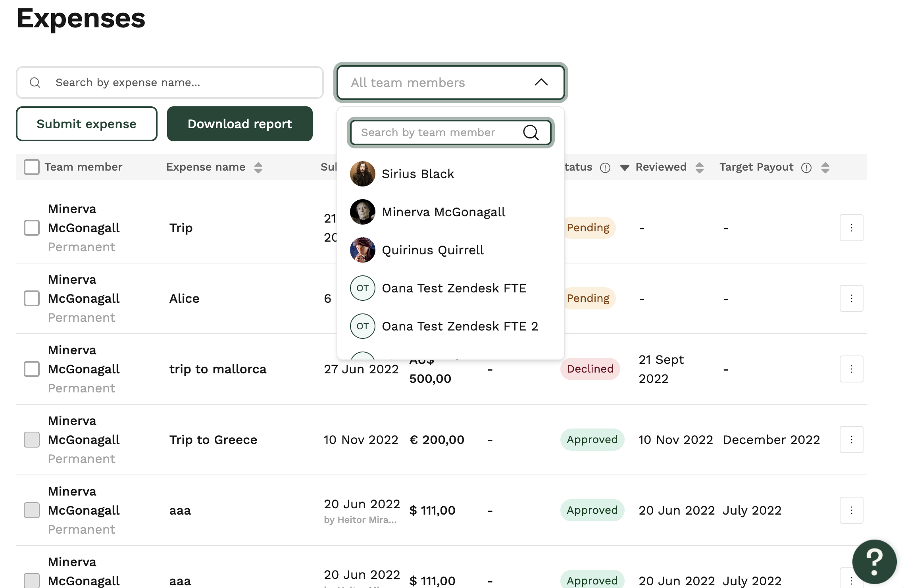This screenshot has height=588, width=904.
Task: Open row actions menu for Alice expense
Action: coord(852,298)
